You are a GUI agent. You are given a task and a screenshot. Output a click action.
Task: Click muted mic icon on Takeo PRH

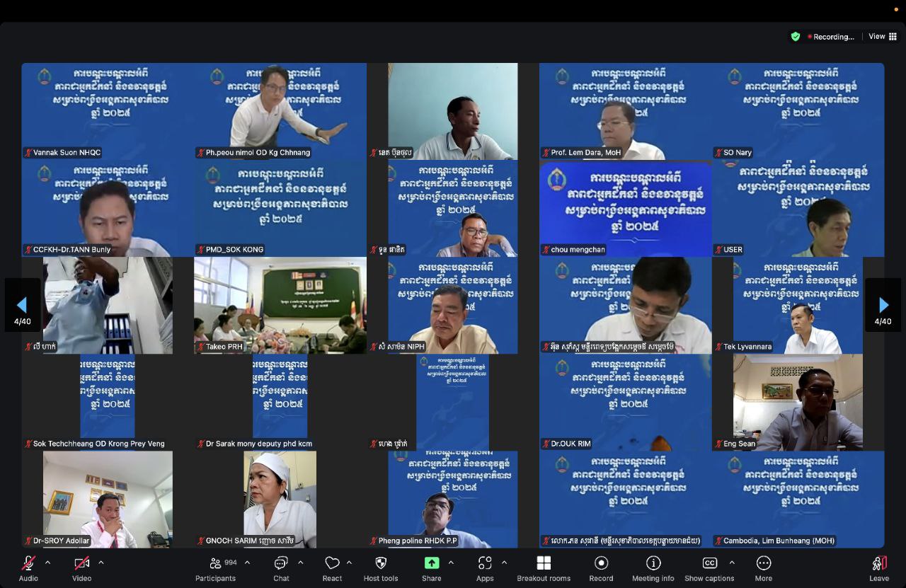point(201,347)
